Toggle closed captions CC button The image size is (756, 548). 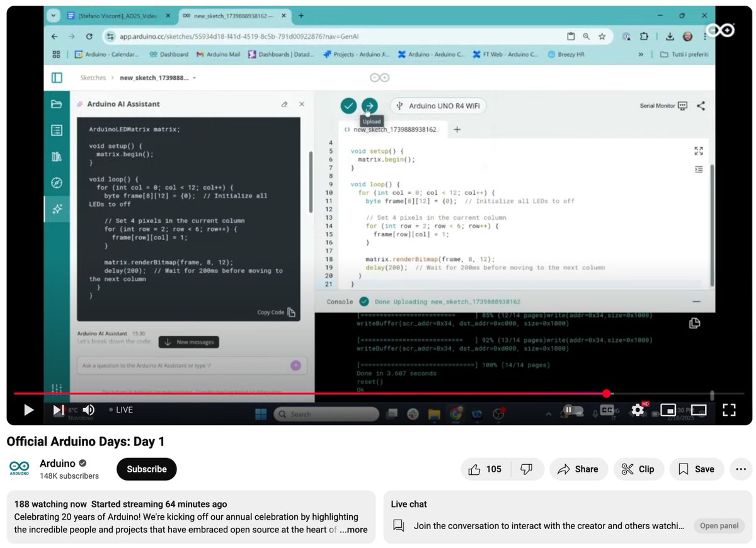click(607, 410)
